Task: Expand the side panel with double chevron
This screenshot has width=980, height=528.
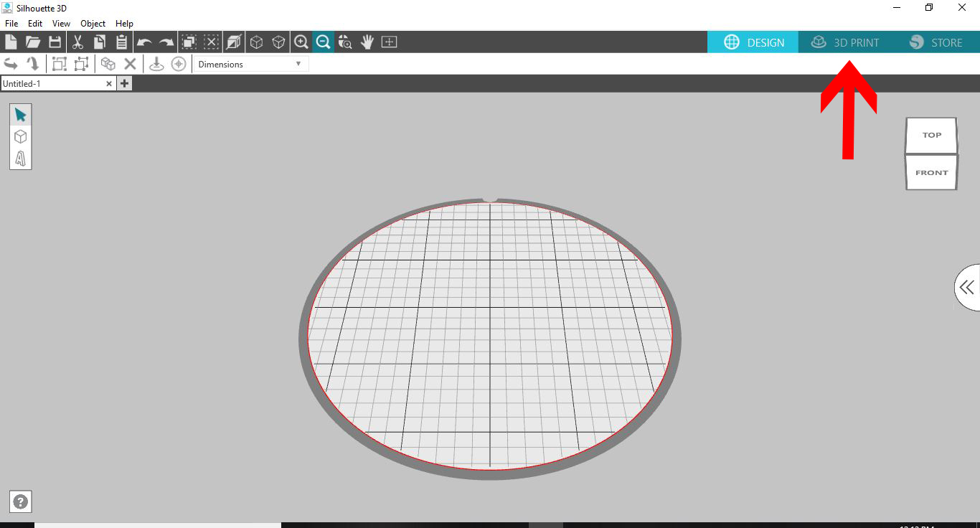Action: point(967,288)
